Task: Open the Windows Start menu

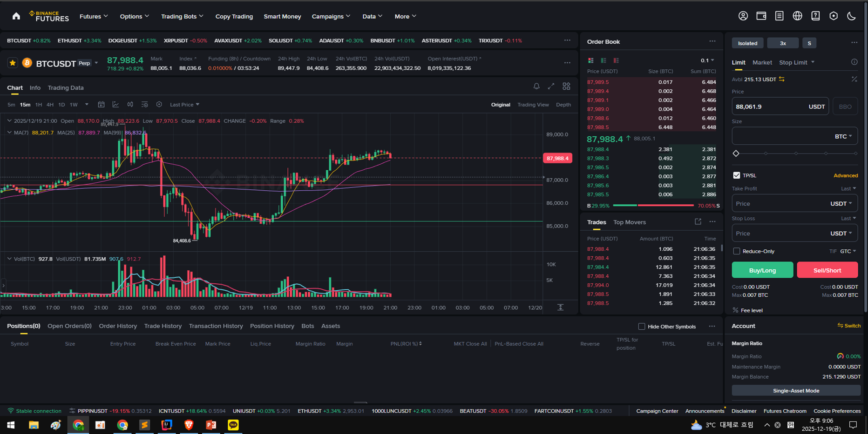Action: point(11,425)
